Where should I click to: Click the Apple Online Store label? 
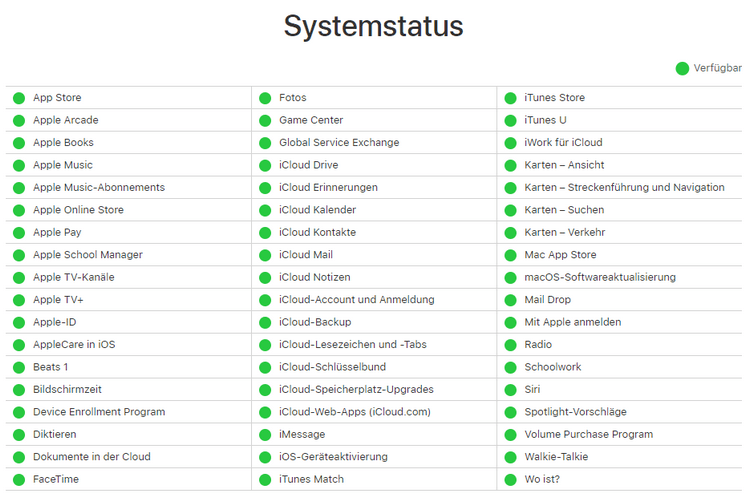pos(78,210)
